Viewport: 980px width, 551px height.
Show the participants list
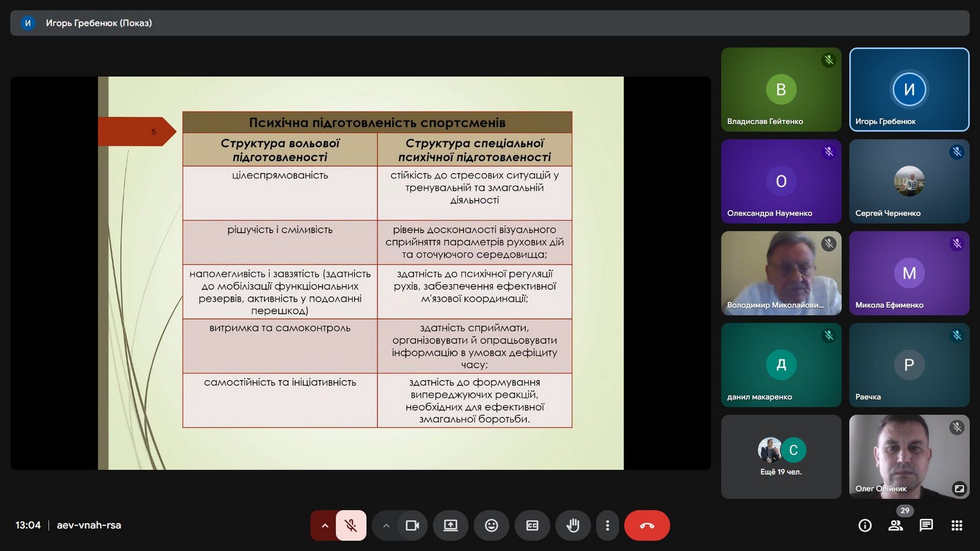[895, 525]
